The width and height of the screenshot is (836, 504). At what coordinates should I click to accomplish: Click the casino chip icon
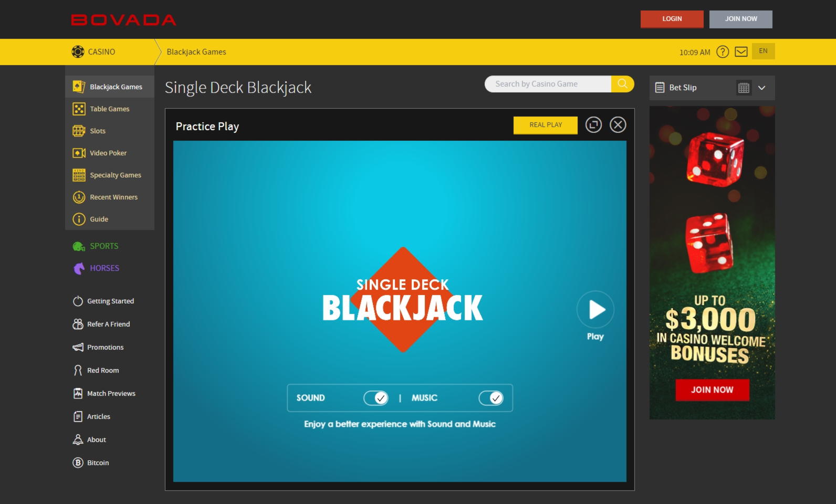coord(78,51)
